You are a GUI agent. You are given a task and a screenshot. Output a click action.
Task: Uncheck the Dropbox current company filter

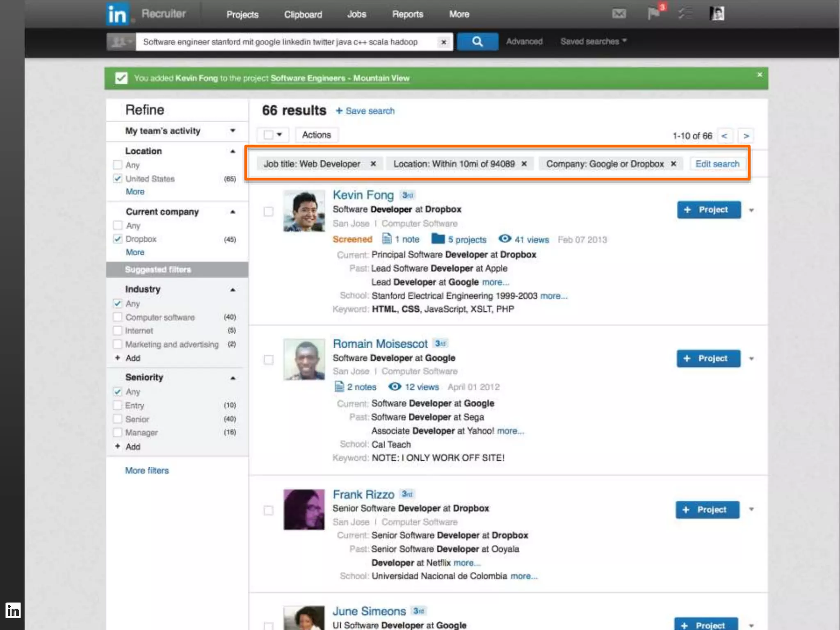118,239
